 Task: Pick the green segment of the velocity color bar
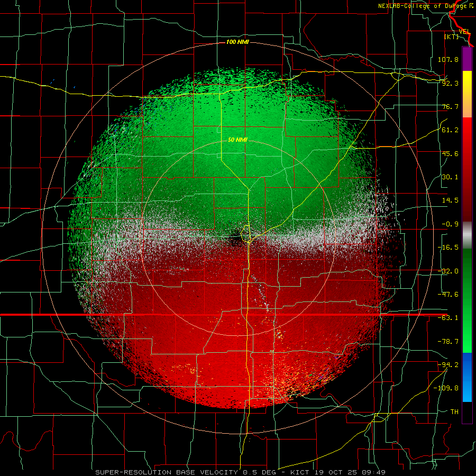pos(467,300)
